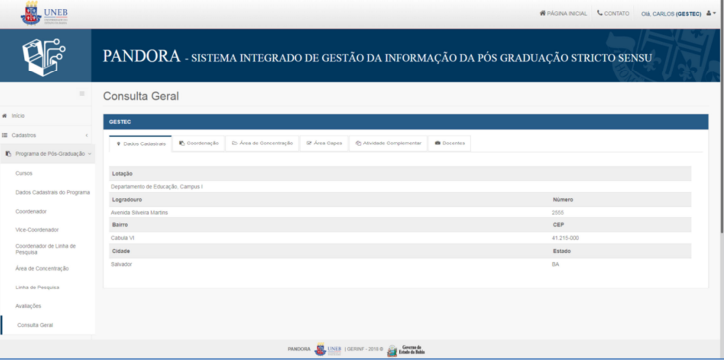Go to Página Inicial in top bar
Screen dimensions: 724x360
[x=563, y=14]
